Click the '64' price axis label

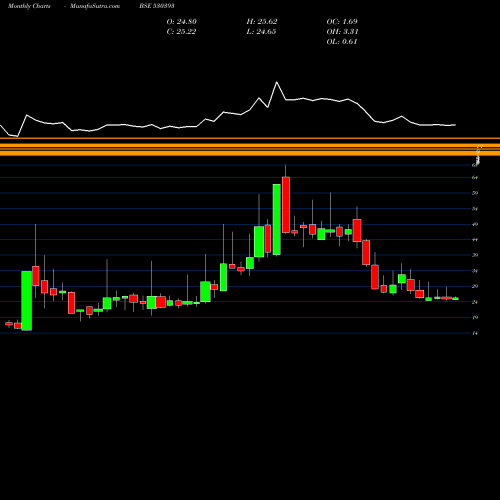point(475,178)
